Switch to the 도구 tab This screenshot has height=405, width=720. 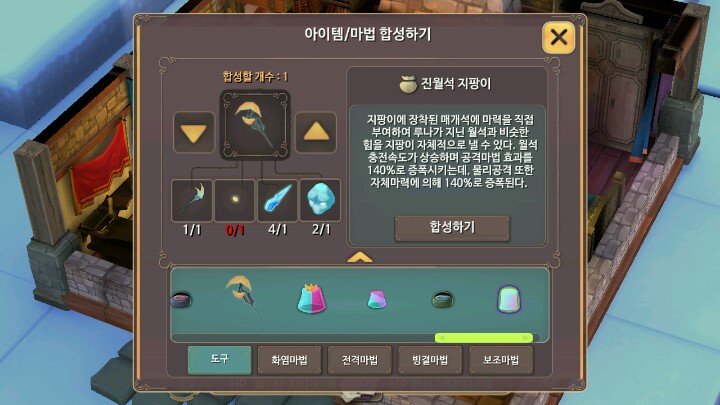pyautogui.click(x=219, y=360)
